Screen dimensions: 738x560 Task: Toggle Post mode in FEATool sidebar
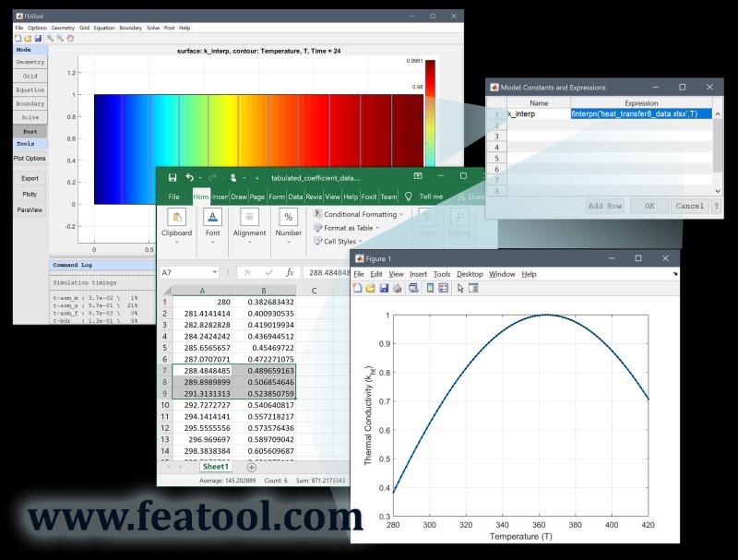click(30, 132)
